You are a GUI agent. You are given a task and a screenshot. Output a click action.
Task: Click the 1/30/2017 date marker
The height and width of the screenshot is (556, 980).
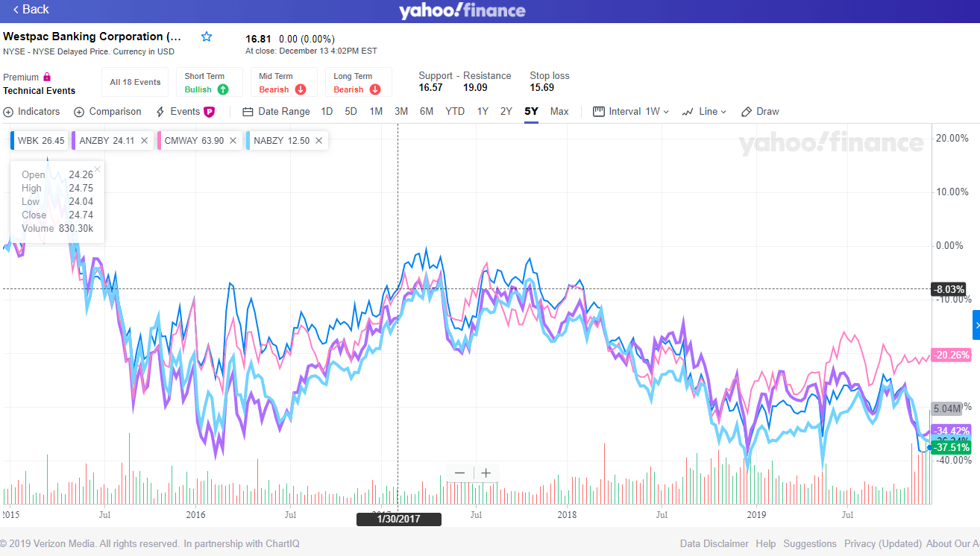(x=399, y=519)
